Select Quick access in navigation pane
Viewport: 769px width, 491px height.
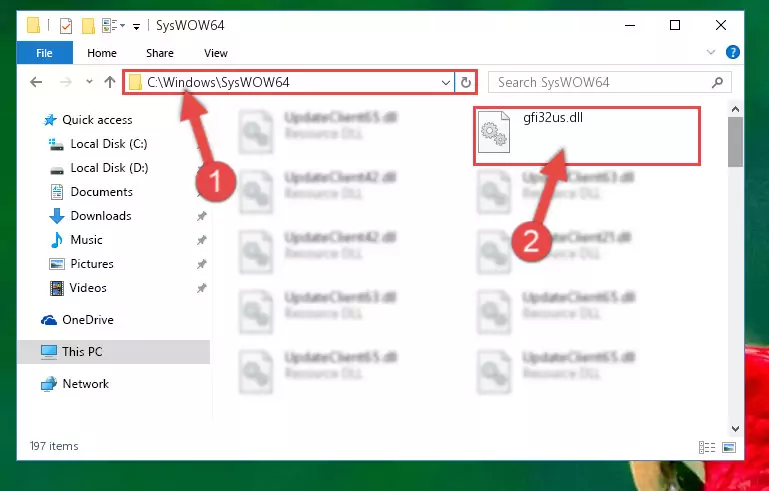[x=97, y=120]
